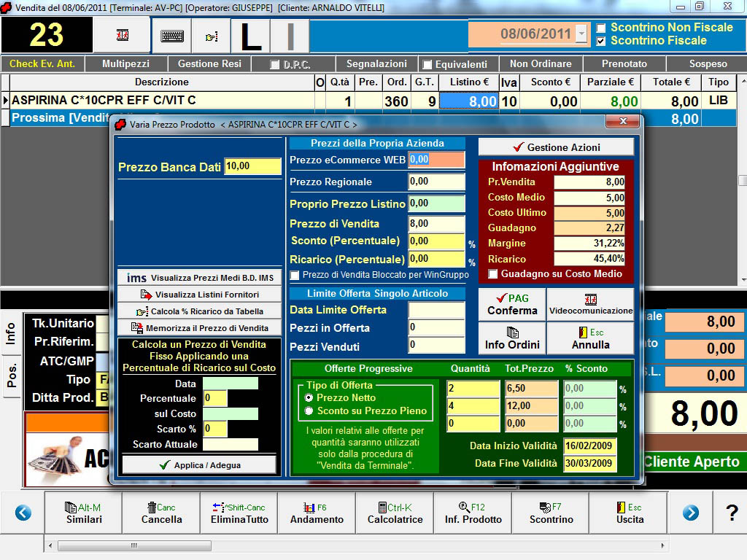The width and height of the screenshot is (747, 560).
Task: Click the Andamento chart button
Action: pos(317,513)
